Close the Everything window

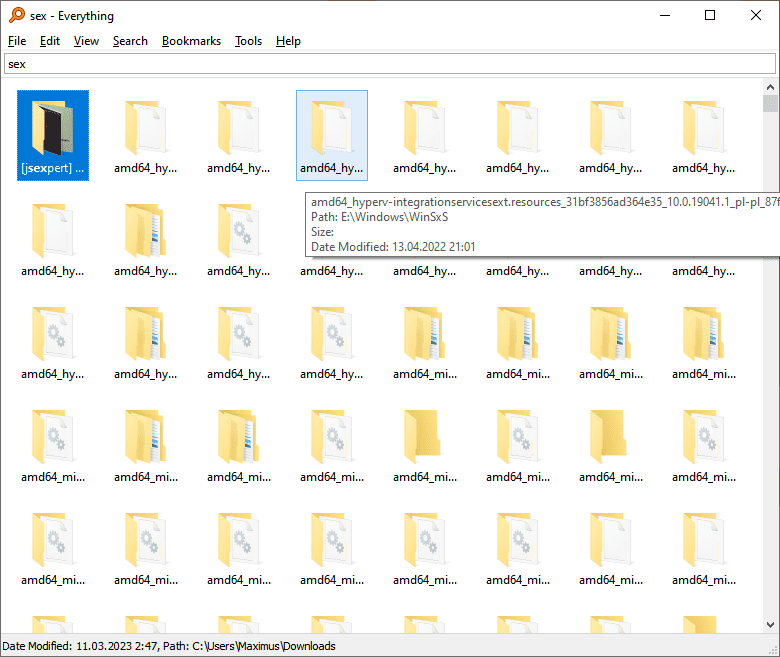[756, 15]
